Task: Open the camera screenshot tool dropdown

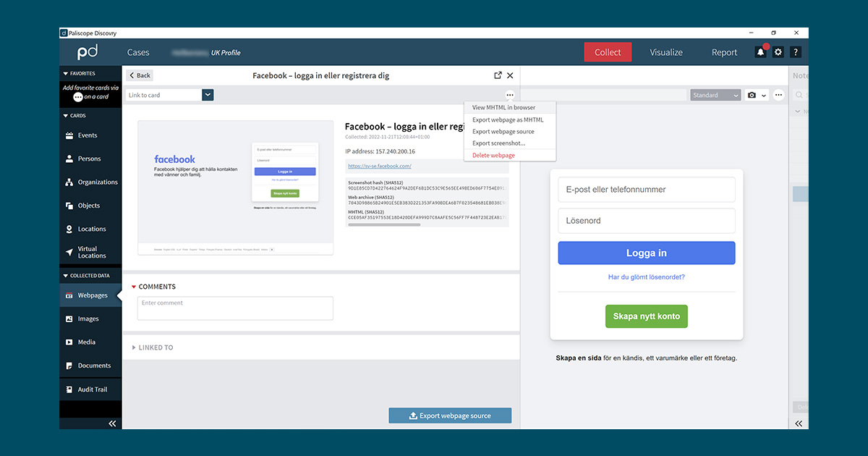Action: (x=757, y=96)
